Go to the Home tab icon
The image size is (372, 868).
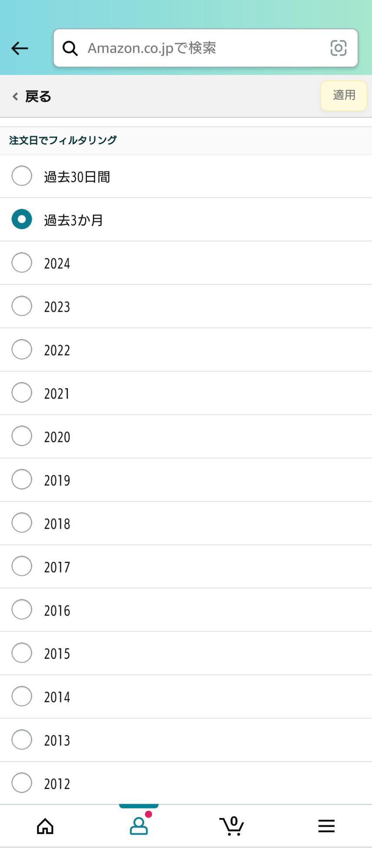point(45,826)
